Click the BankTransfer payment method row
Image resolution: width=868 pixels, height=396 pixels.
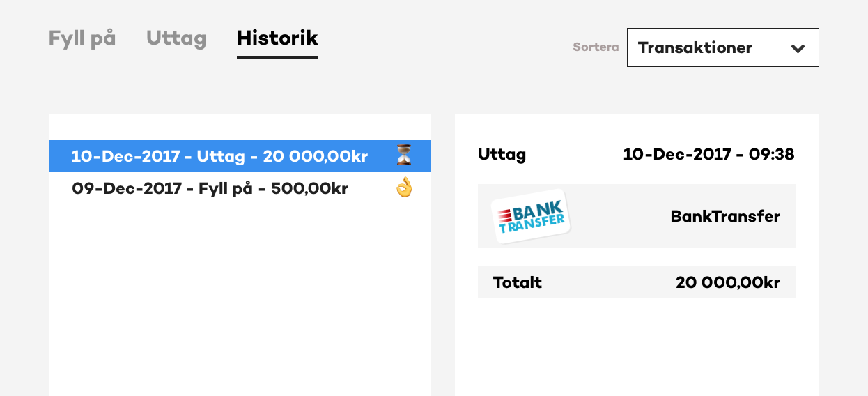[637, 216]
